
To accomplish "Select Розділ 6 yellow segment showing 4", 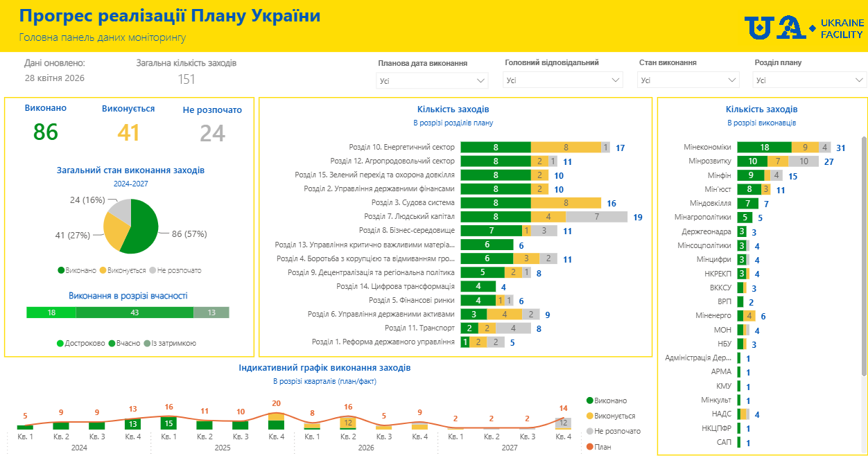I will (x=505, y=314).
